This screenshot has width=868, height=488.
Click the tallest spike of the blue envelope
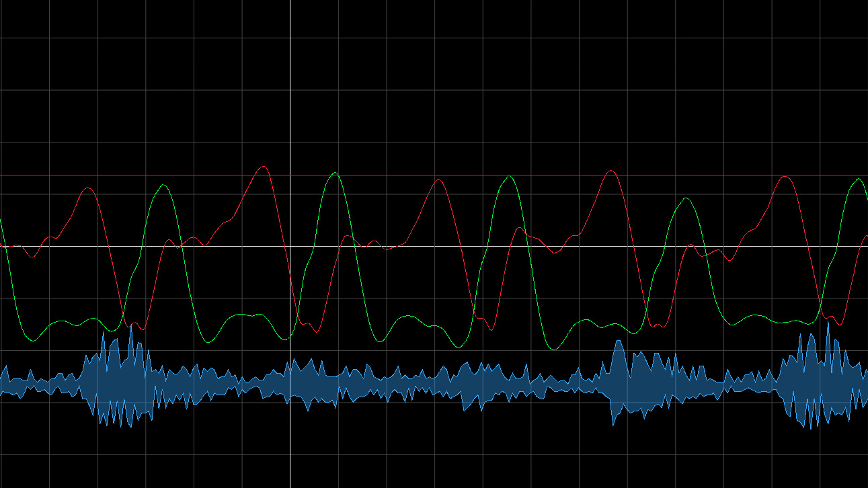click(828, 324)
